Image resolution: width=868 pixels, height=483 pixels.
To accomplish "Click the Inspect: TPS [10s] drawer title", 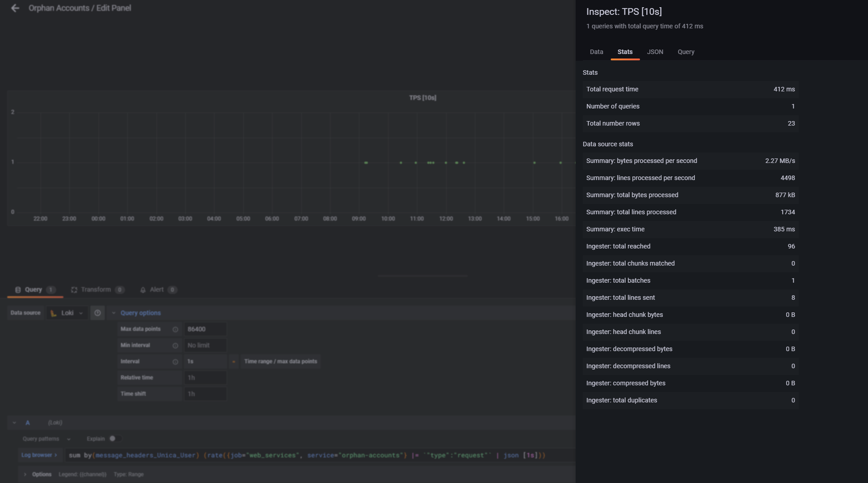I will pos(624,12).
